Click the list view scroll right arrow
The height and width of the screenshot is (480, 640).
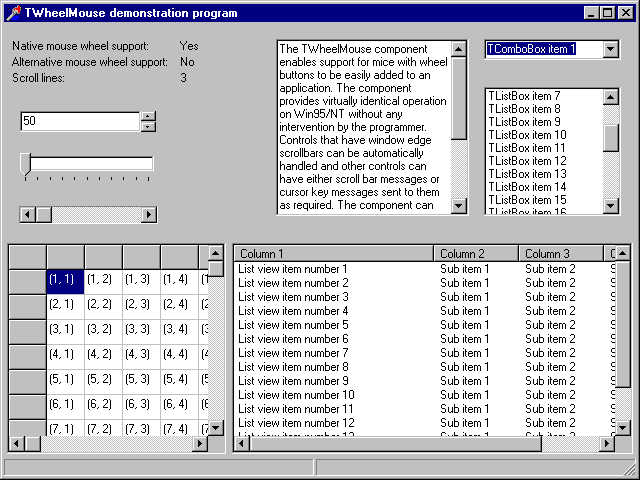tap(607, 443)
